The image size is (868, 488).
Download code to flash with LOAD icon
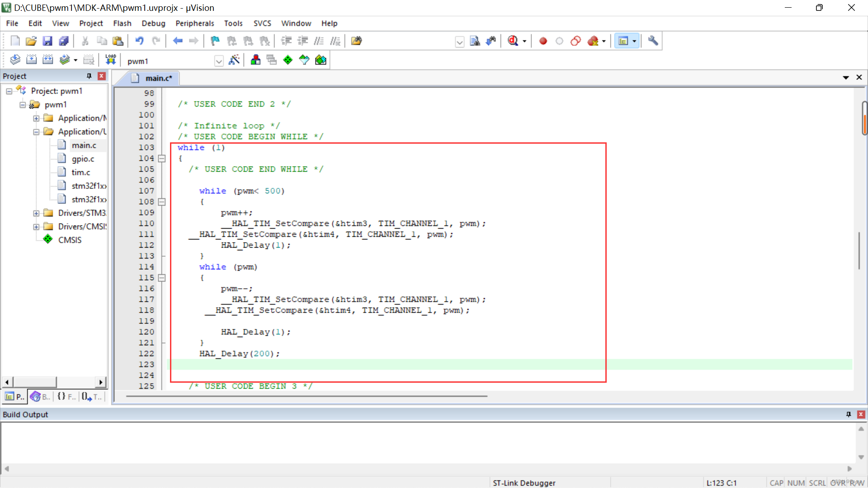[x=111, y=60]
